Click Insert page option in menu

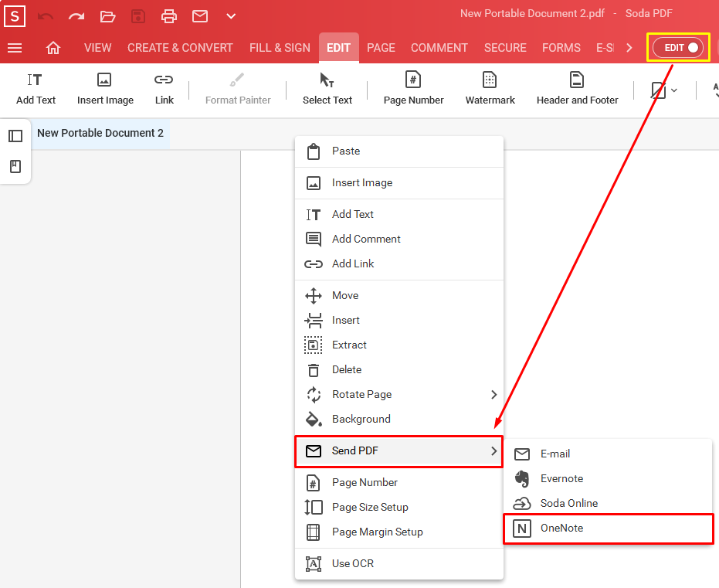399,320
